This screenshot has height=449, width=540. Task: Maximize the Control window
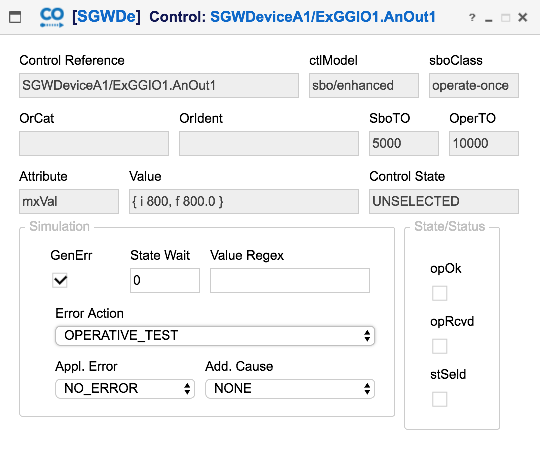tap(505, 18)
